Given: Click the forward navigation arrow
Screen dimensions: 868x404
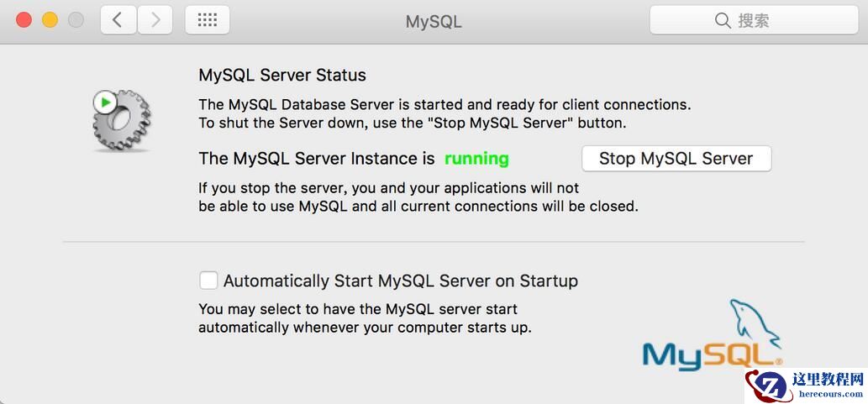Looking at the screenshot, I should click(x=155, y=20).
